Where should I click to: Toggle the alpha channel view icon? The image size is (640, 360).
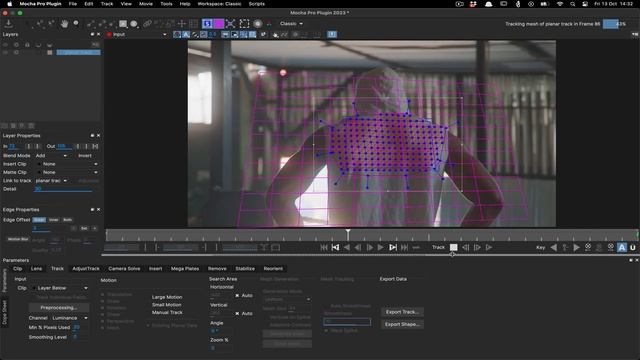186,35
